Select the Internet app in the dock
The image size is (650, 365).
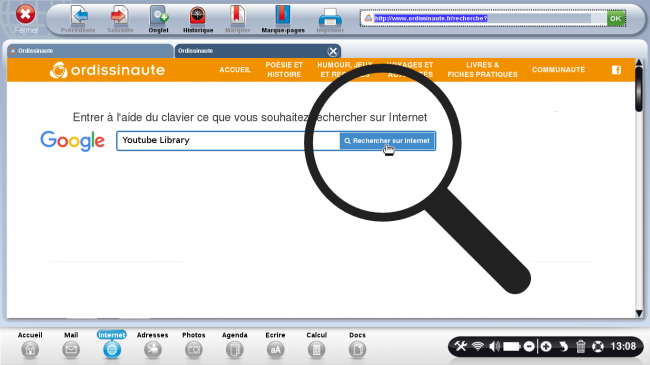click(x=112, y=345)
